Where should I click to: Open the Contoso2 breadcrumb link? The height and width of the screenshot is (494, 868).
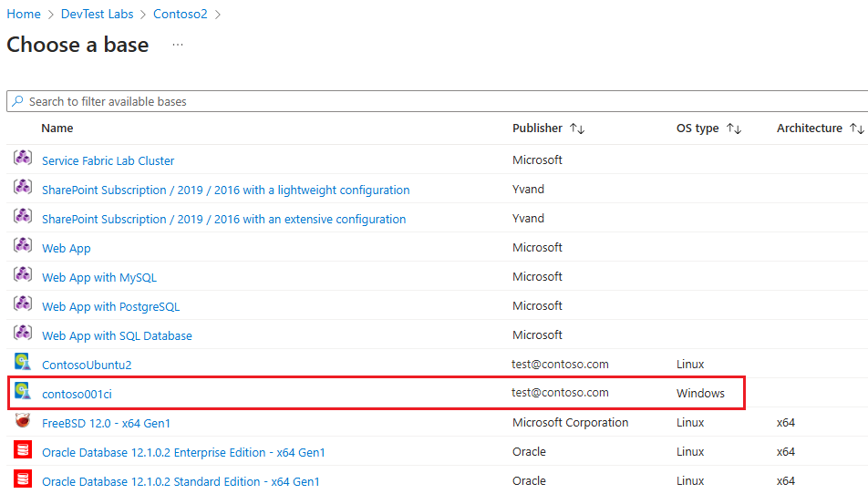tap(180, 14)
